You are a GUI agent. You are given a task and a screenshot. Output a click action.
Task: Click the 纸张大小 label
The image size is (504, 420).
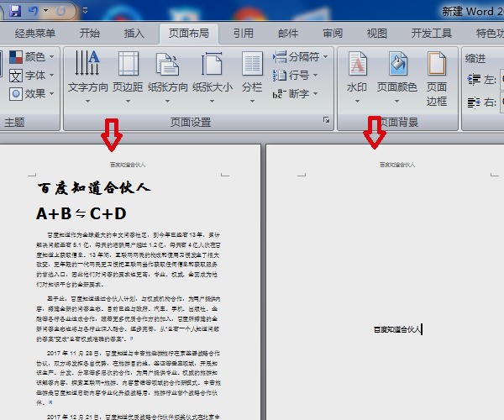click(x=213, y=87)
